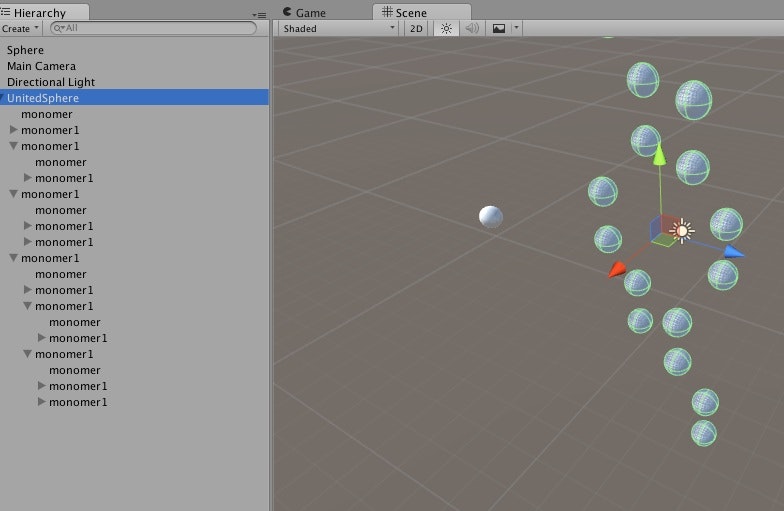Toggle scene lighting sun icon
Screen dimensions: 784x511
446,28
